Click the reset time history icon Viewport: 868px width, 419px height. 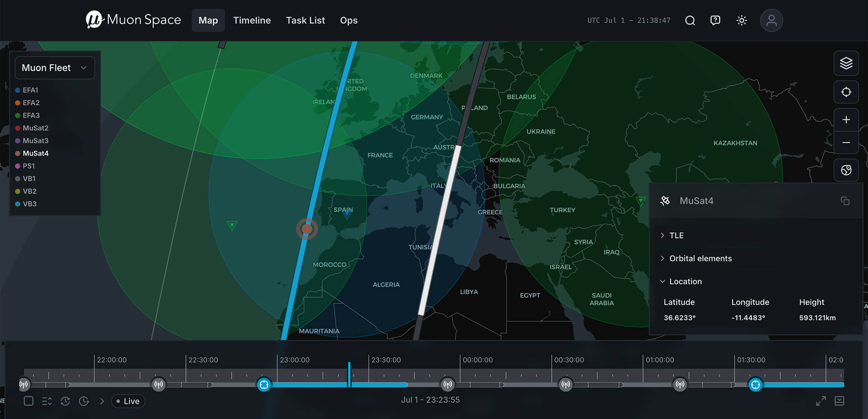[66, 401]
